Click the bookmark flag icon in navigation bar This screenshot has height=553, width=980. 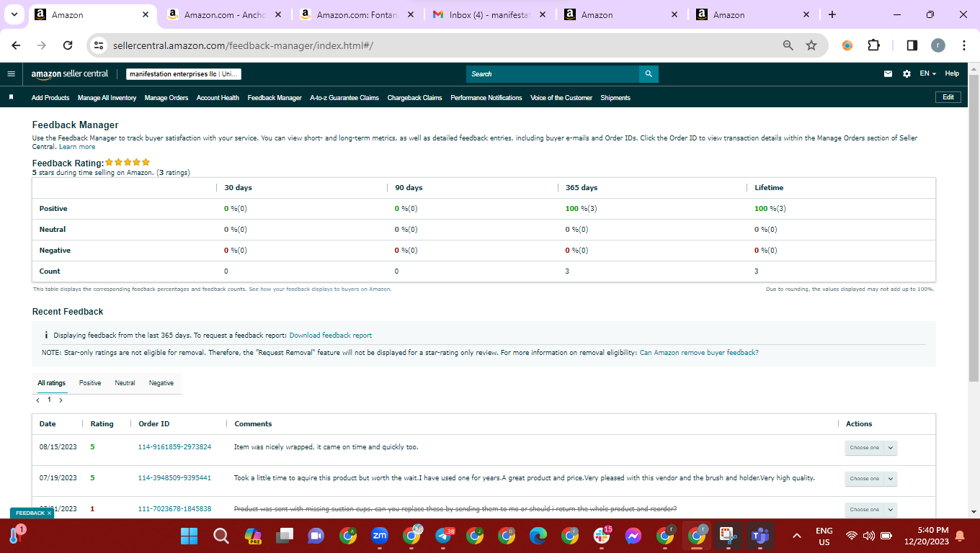11,97
